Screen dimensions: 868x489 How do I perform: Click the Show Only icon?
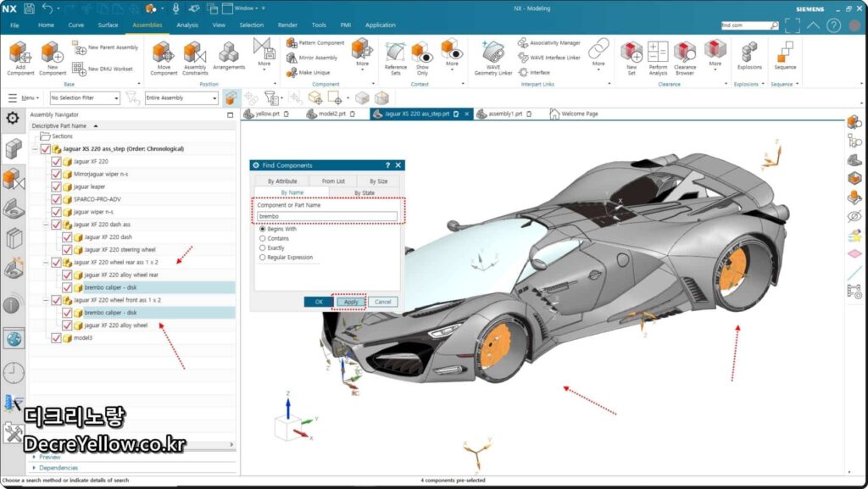(x=422, y=58)
